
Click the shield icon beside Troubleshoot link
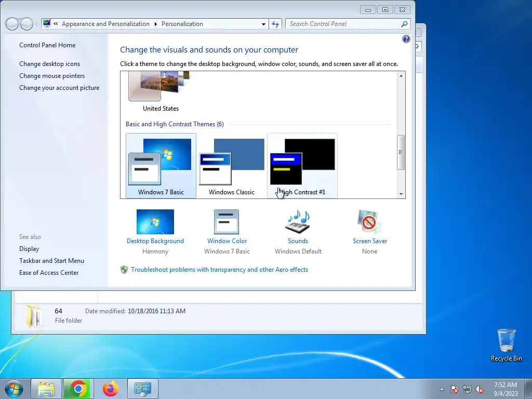tap(124, 270)
